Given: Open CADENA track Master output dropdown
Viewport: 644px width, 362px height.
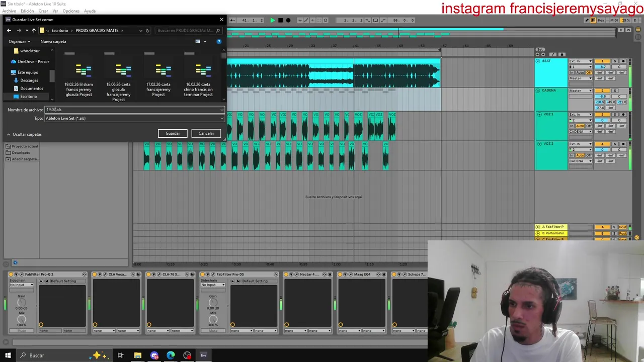Looking at the screenshot, I should [581, 90].
